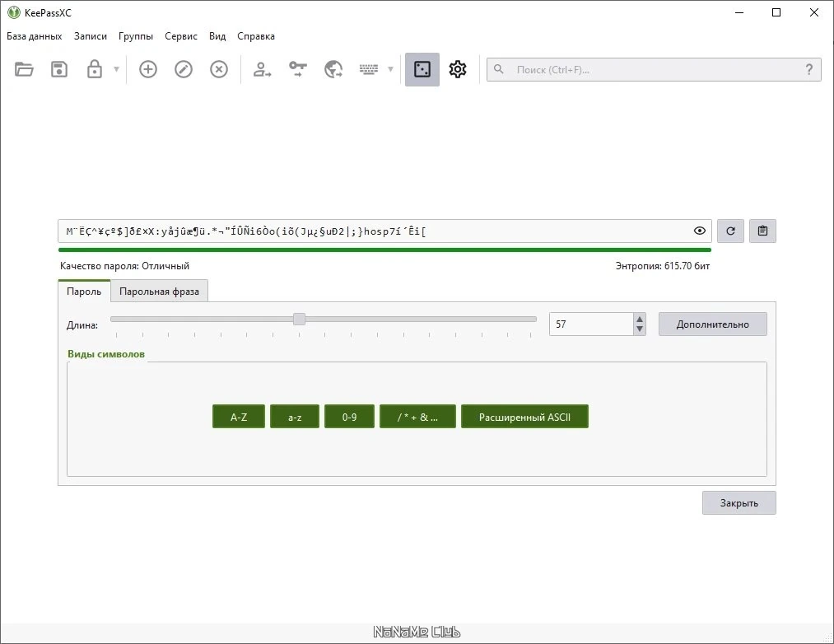Open settings gear icon
The height and width of the screenshot is (644, 834).
pyautogui.click(x=458, y=69)
